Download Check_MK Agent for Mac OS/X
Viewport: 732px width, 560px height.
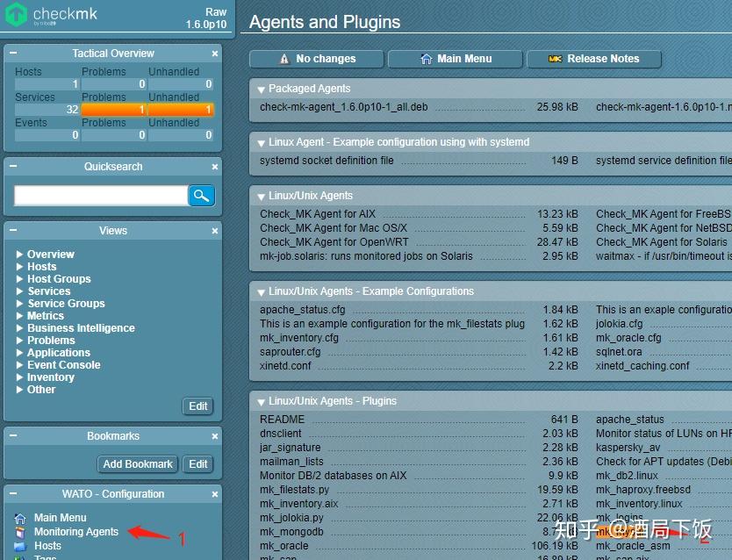334,228
